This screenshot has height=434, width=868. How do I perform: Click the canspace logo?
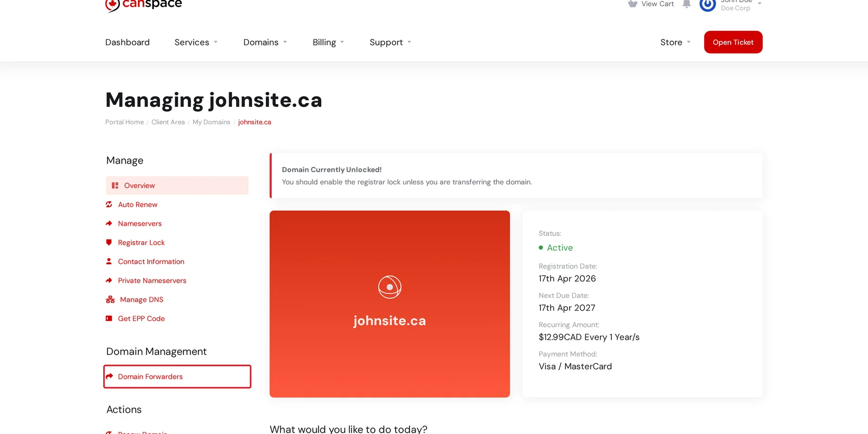pos(144,5)
